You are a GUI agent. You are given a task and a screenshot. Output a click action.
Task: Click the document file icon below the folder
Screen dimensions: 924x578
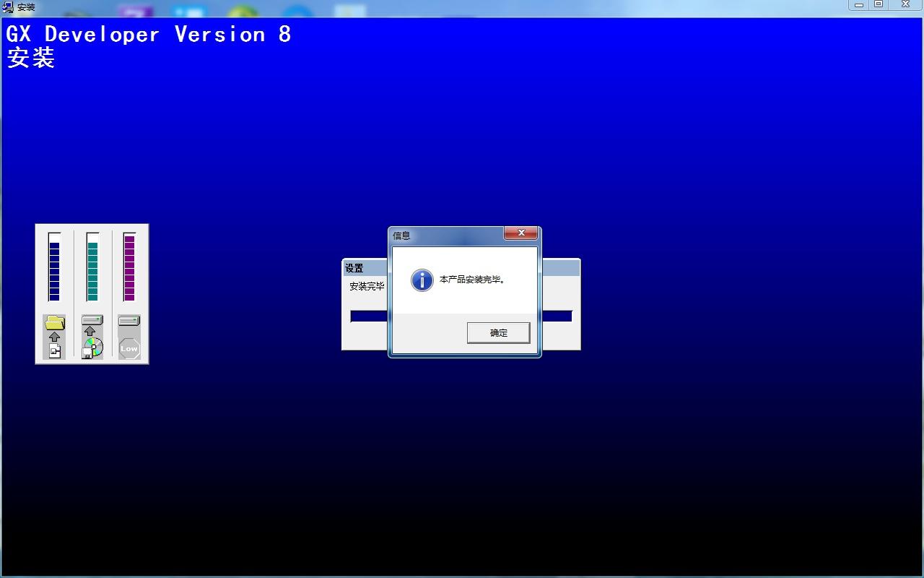[x=55, y=351]
